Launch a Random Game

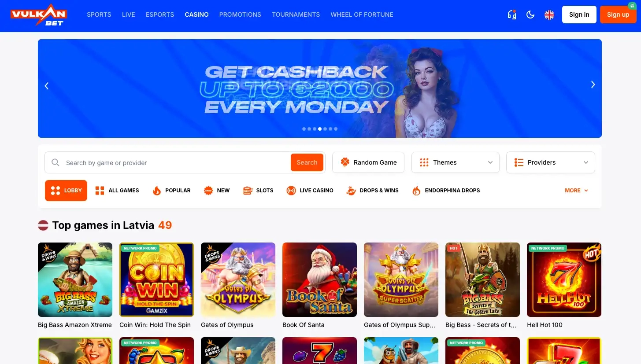click(x=368, y=162)
